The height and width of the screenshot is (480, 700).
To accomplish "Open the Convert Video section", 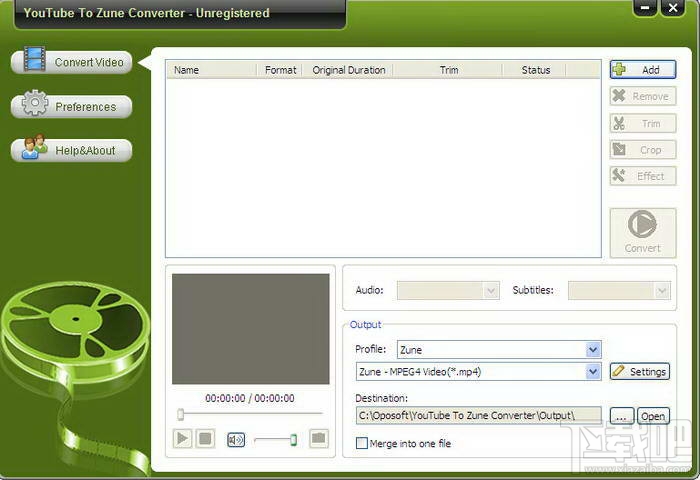I will click(71, 62).
